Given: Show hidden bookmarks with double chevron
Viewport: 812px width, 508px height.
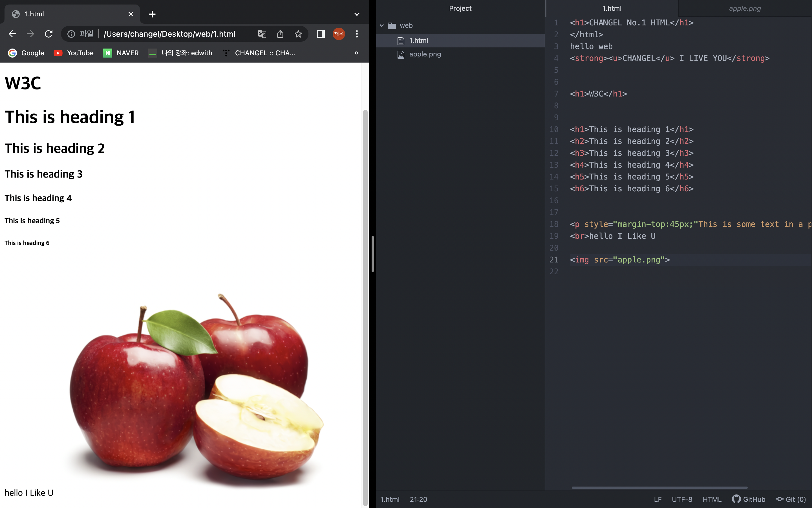Looking at the screenshot, I should tap(356, 53).
